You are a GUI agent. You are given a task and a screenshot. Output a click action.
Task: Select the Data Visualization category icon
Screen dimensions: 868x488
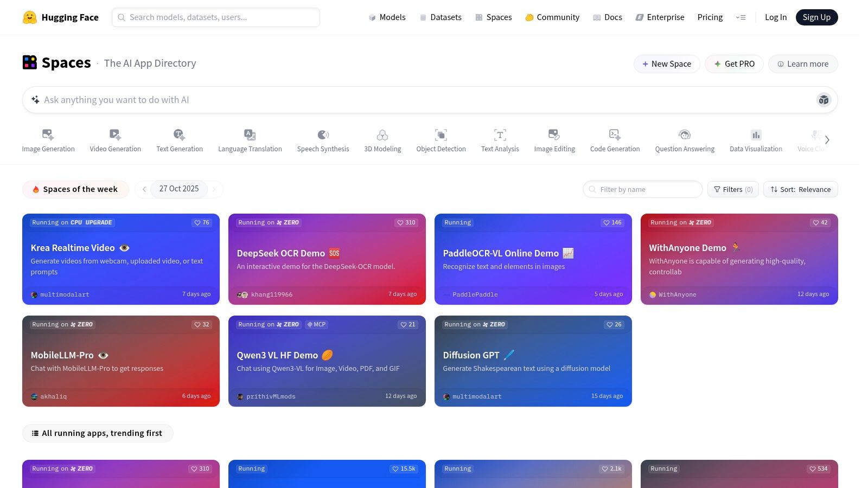pyautogui.click(x=756, y=134)
